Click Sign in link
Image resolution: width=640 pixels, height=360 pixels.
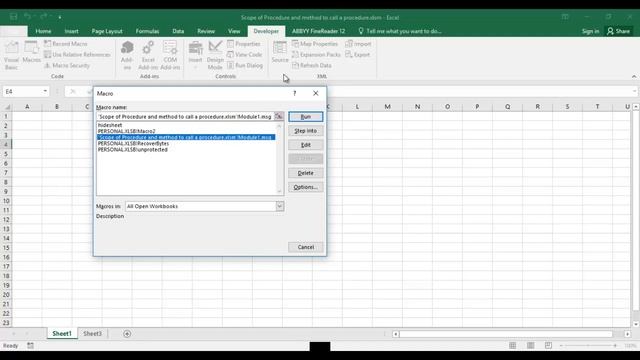pos(590,31)
